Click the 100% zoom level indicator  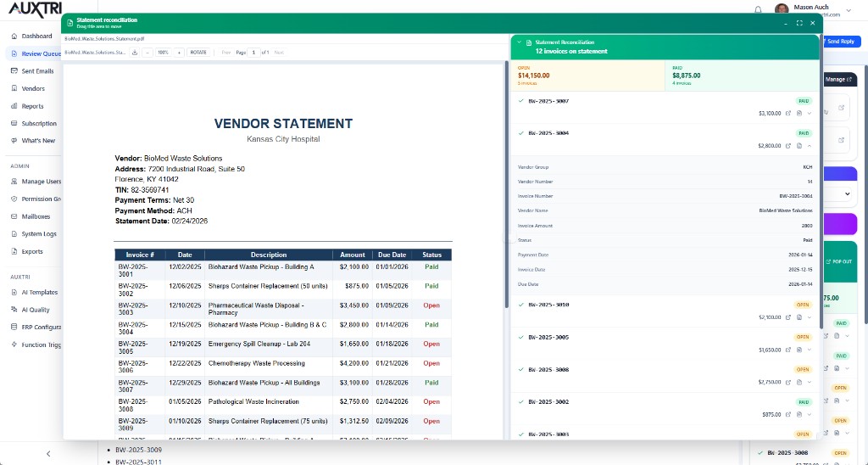[x=163, y=53]
